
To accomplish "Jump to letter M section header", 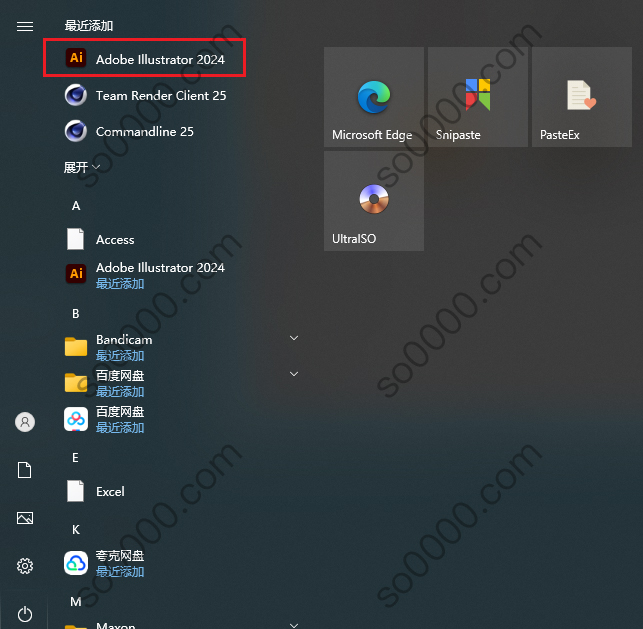I will pos(76,602).
